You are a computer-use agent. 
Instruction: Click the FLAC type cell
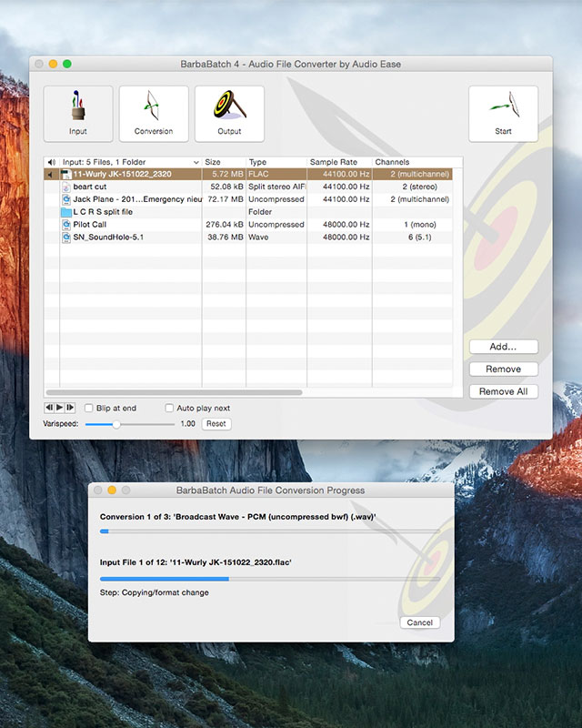click(258, 174)
